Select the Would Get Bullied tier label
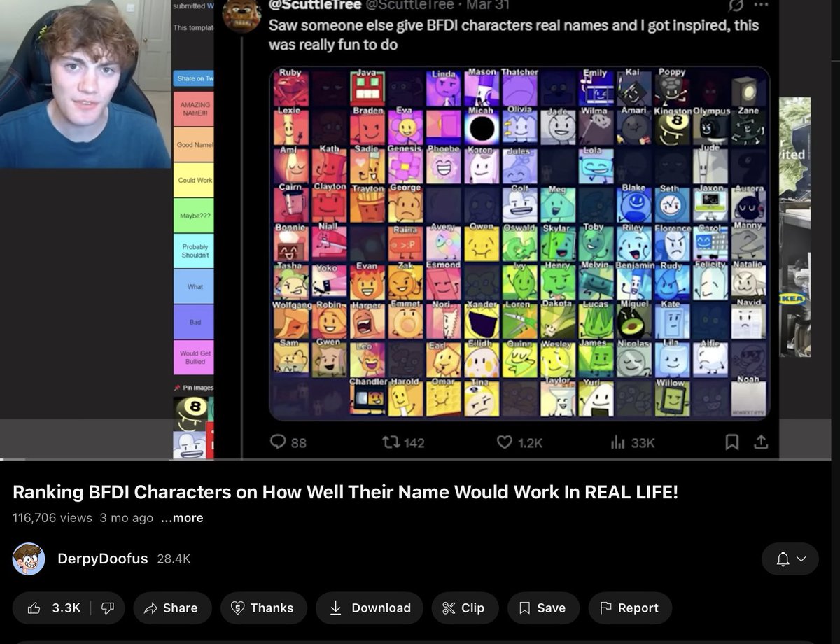Viewport: 840px width, 644px height. tap(194, 358)
